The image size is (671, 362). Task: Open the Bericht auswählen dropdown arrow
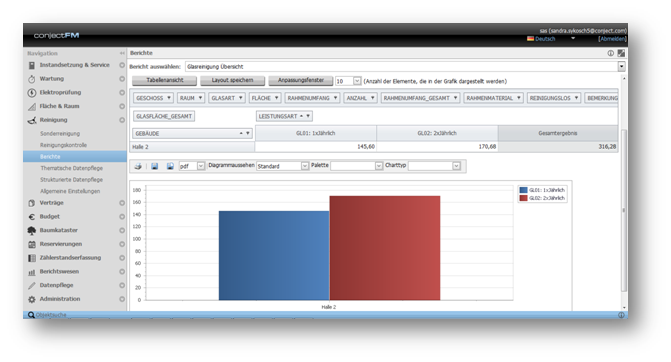tap(621, 66)
